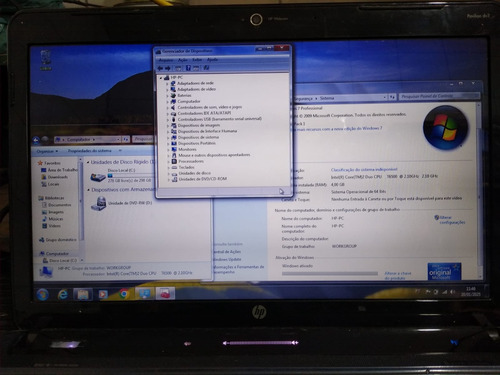Switch to Control Panel System taskbar button

[x=145, y=294]
